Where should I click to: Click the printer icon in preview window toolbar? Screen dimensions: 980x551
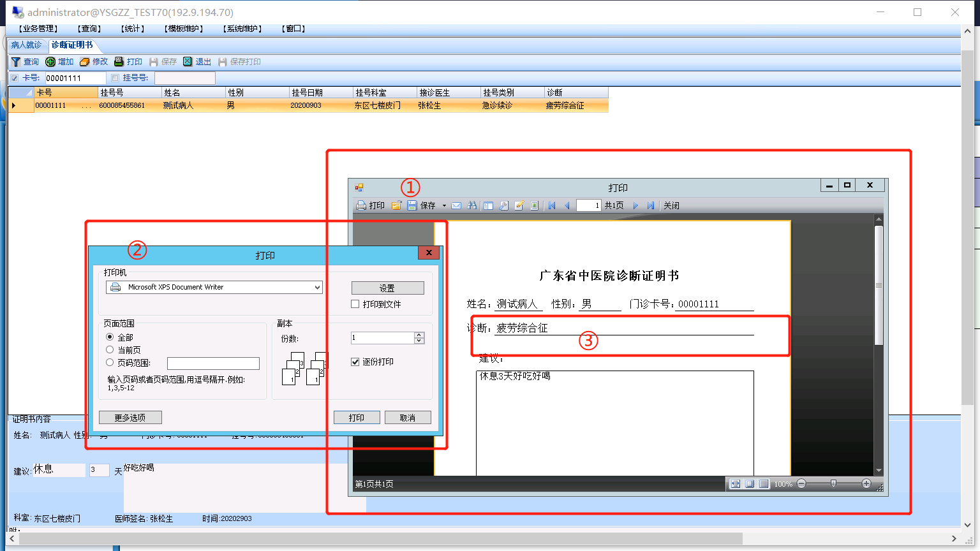361,205
